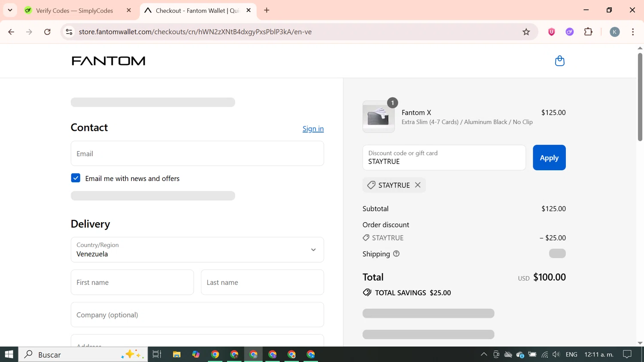Click the Buscar taskbar search box
Image resolution: width=644 pixels, height=362 pixels.
[83, 354]
